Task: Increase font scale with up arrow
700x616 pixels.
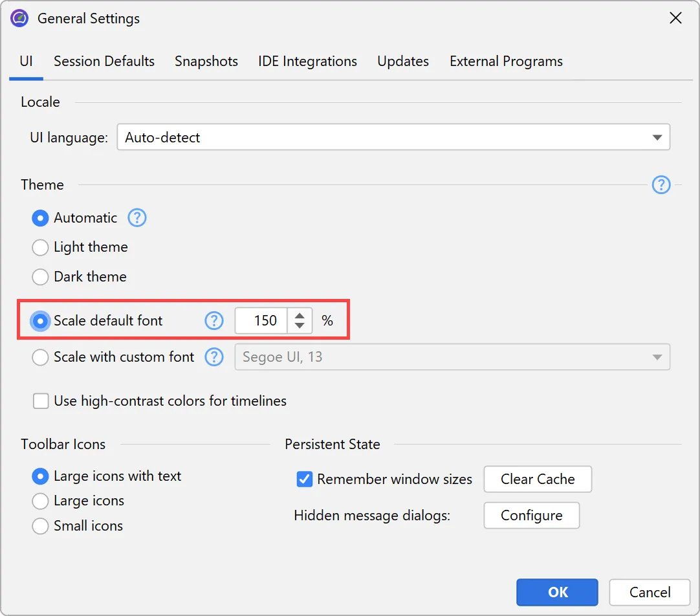Action: click(300, 316)
